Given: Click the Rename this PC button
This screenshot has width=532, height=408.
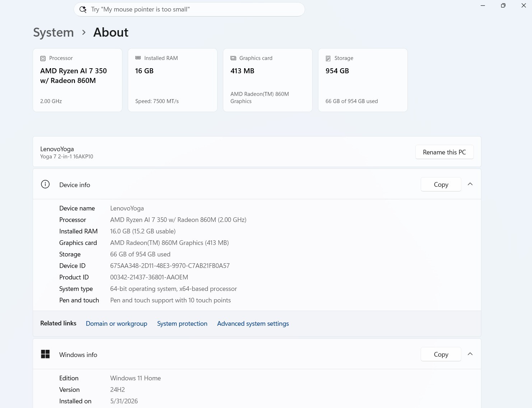Looking at the screenshot, I should point(444,152).
